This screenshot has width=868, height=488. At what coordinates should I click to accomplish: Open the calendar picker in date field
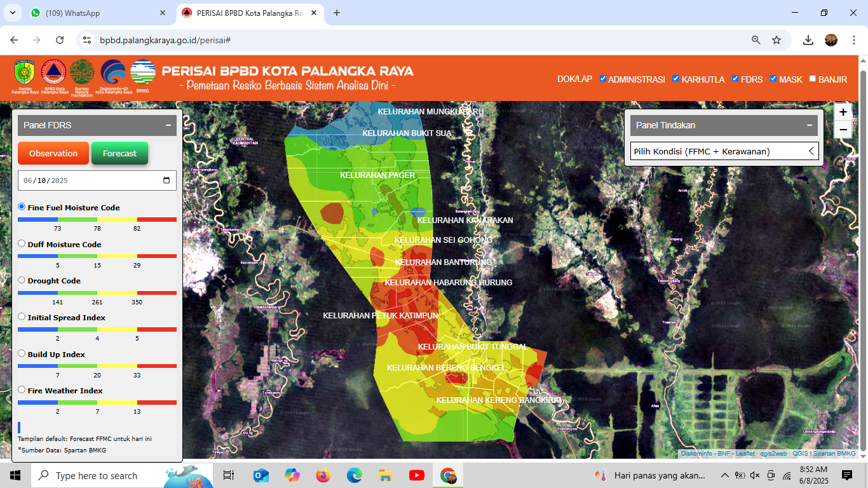tap(166, 180)
